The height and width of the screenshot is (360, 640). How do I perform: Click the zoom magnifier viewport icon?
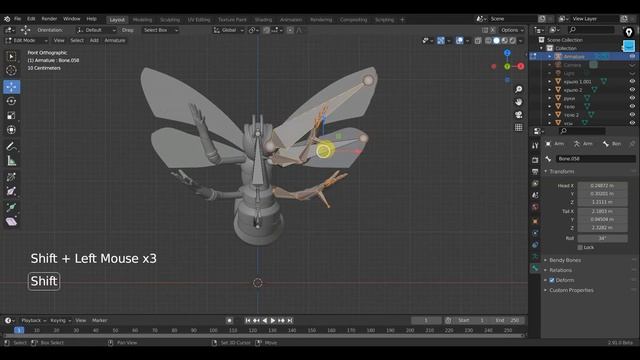click(x=518, y=89)
